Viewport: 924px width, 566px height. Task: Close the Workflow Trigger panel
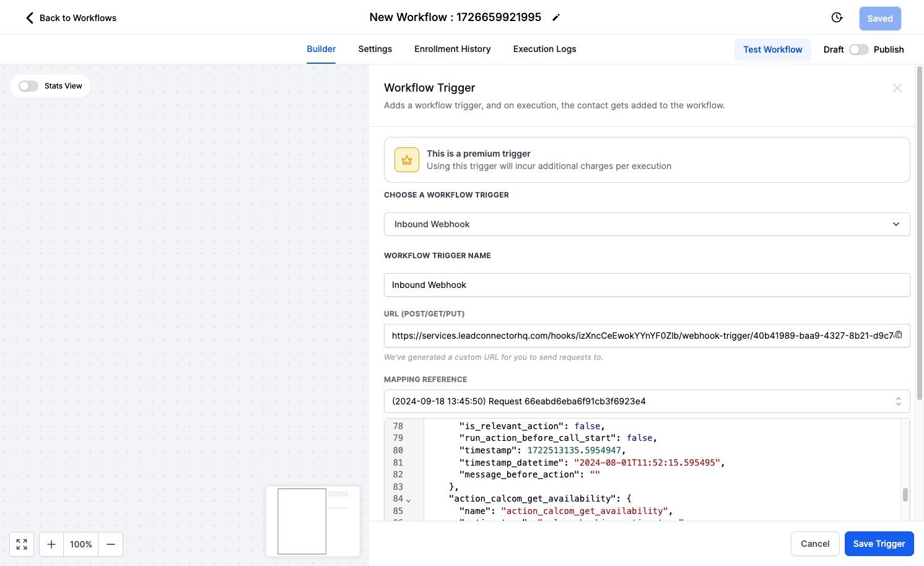[x=897, y=88]
